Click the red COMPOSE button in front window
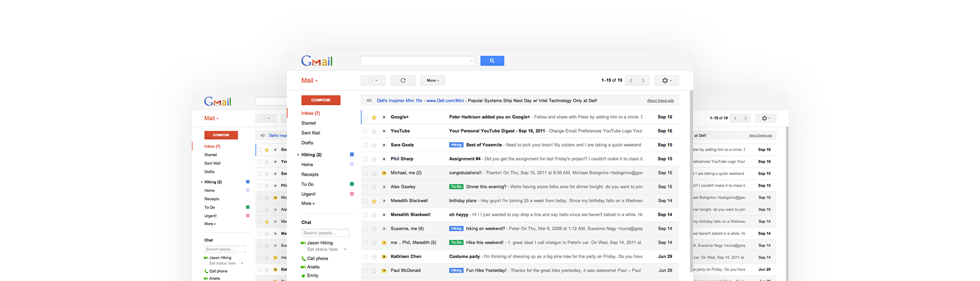This screenshot has height=281, width=980. coord(321,100)
